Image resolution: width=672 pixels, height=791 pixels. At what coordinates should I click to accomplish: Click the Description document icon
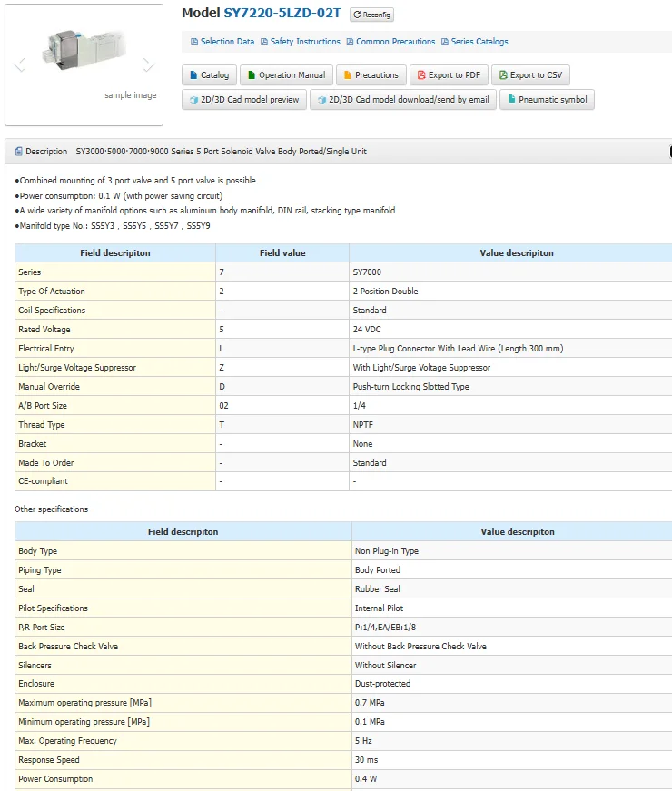(19, 152)
